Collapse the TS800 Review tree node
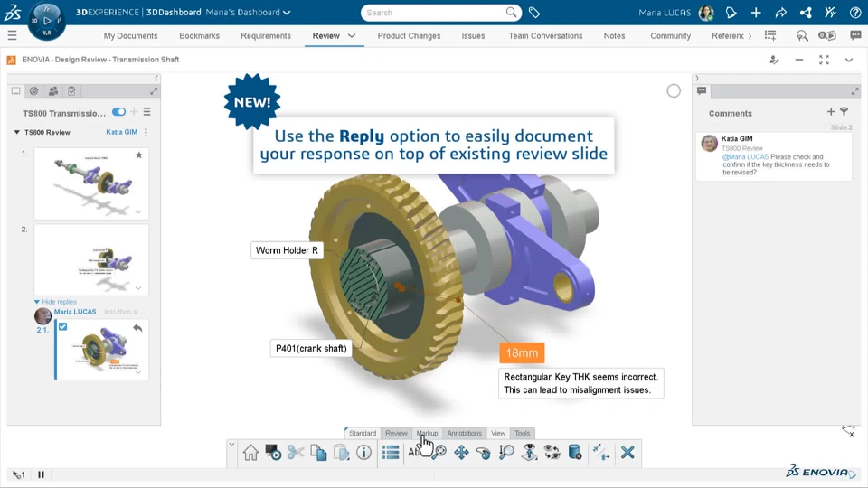 pyautogui.click(x=16, y=132)
